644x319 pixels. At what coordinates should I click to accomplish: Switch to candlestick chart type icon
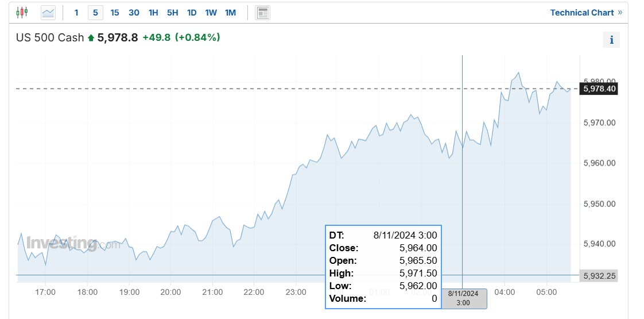[22, 12]
